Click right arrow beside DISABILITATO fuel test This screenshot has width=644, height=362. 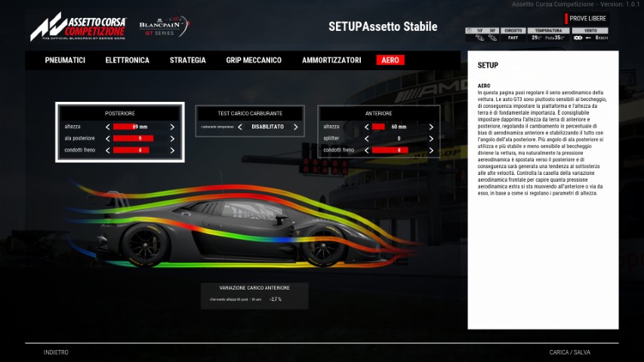pos(296,127)
